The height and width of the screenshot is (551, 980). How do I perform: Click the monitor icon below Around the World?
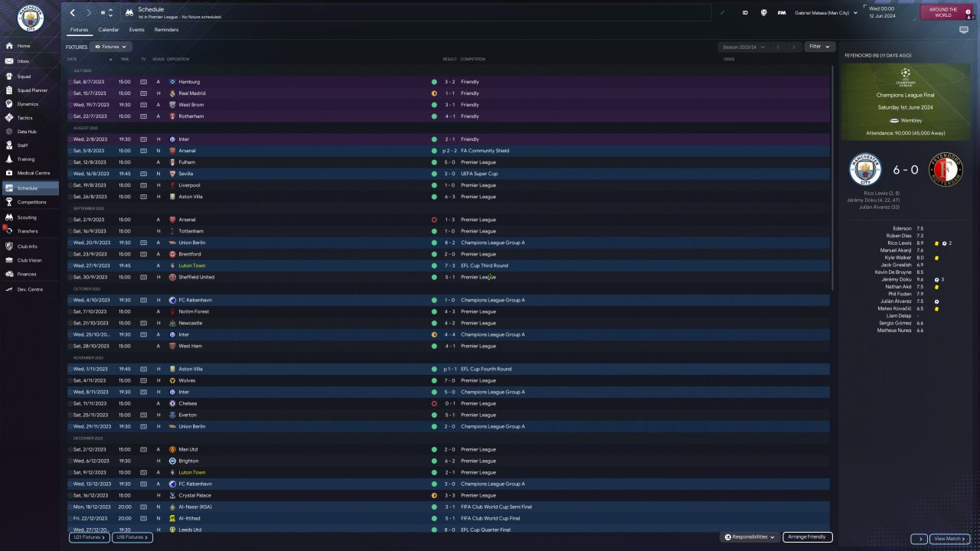tap(964, 30)
